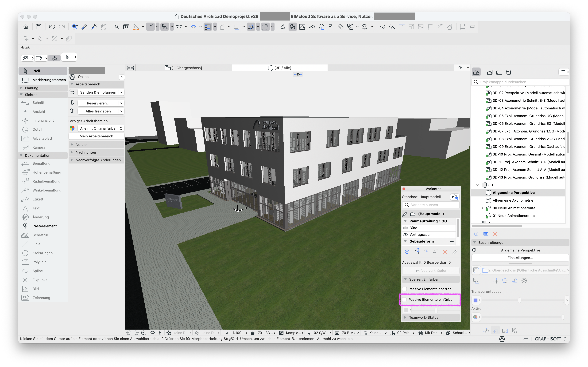Viewport: 588px width, 367px height.
Task: Click the Variante suchen search field
Action: point(431,205)
